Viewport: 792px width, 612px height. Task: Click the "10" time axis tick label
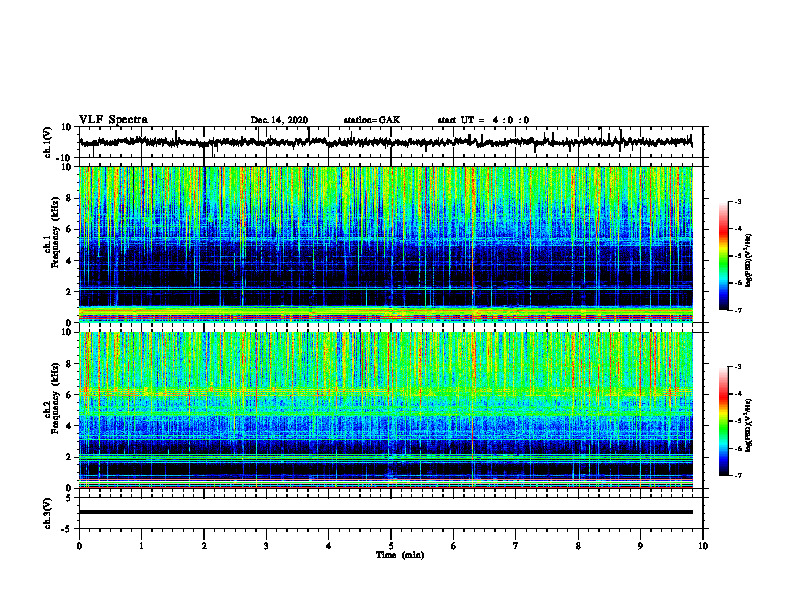[x=703, y=546]
